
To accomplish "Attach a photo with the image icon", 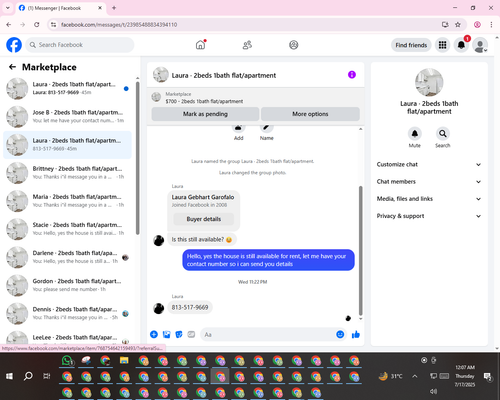I will click(166, 334).
